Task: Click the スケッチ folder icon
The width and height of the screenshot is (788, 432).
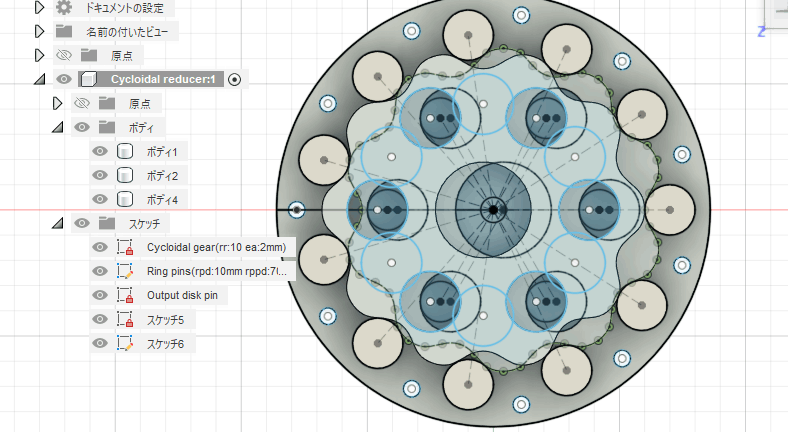Action: tap(107, 223)
